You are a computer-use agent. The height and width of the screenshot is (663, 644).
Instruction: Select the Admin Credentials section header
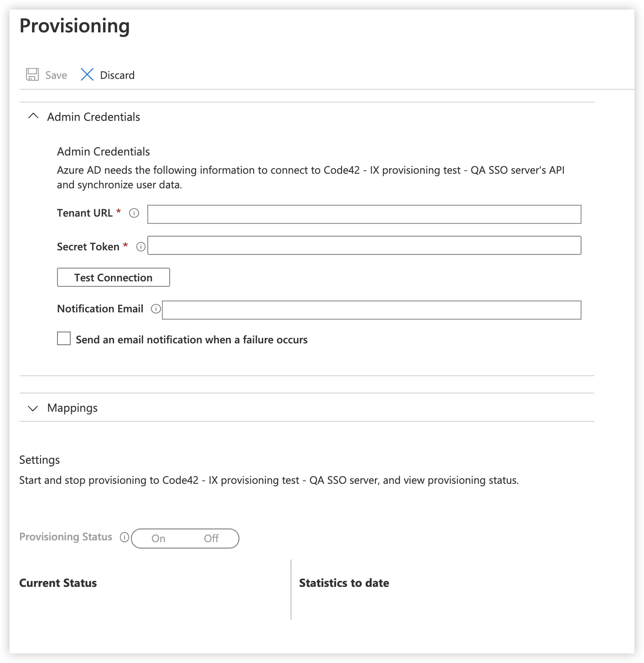click(x=93, y=117)
